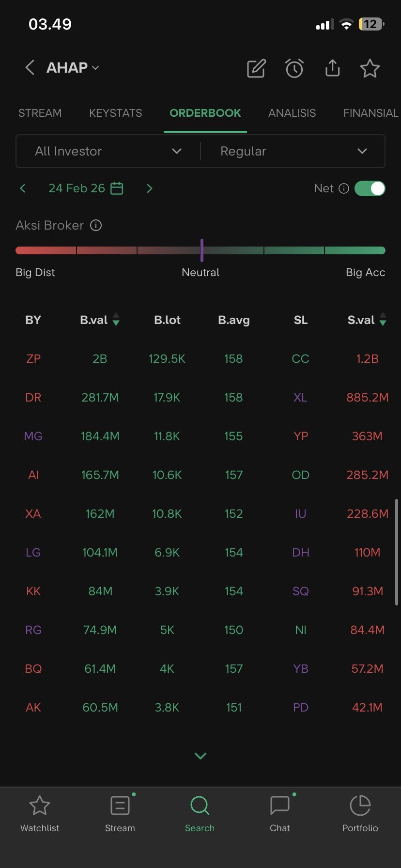The height and width of the screenshot is (868, 401).
Task: Go to next date with right arrow
Action: [x=150, y=188]
